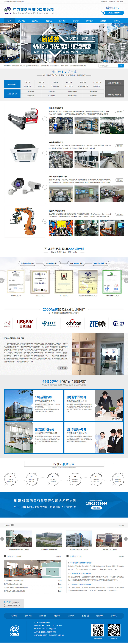Click the search magnifier button
128x644 pixels.
tap(121, 66)
